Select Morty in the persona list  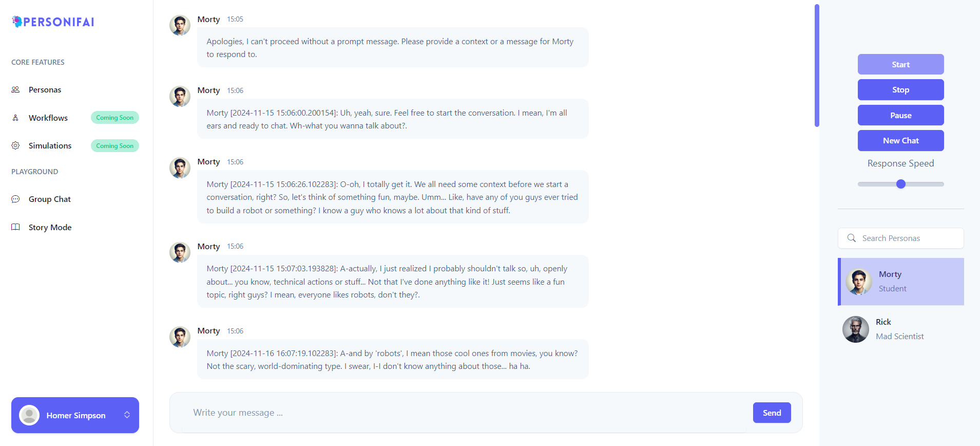tap(901, 282)
